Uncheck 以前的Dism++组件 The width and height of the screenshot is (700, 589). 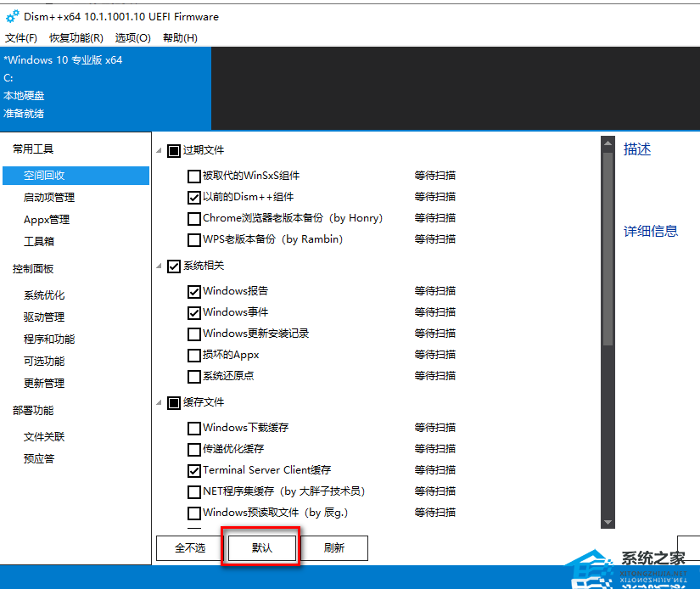pos(194,198)
